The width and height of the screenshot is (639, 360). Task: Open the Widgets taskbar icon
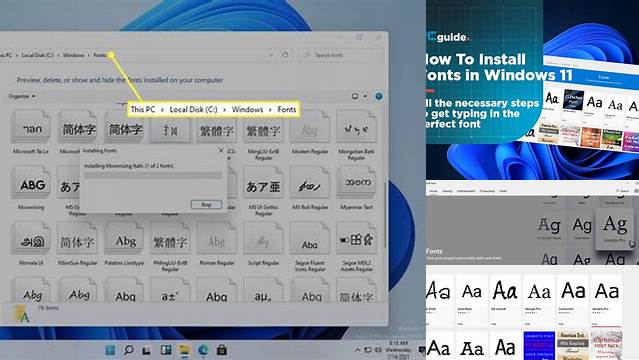click(166, 350)
